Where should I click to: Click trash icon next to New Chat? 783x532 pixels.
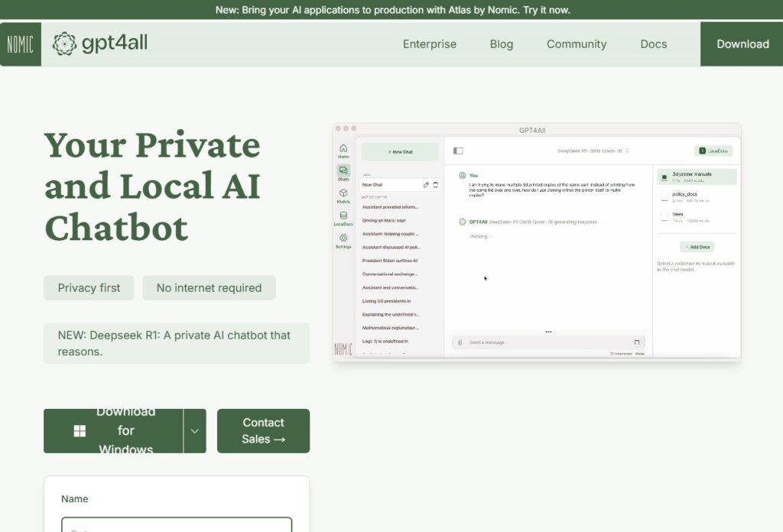coord(436,185)
